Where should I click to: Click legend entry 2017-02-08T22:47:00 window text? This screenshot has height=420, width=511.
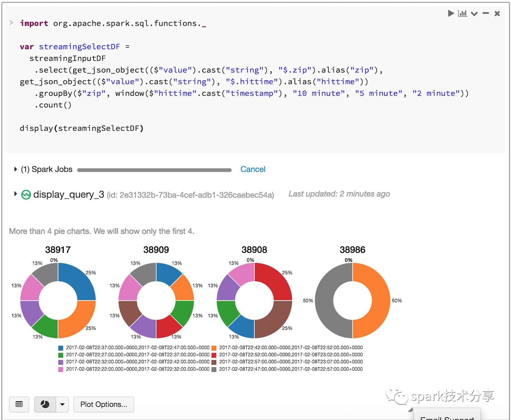291,369
